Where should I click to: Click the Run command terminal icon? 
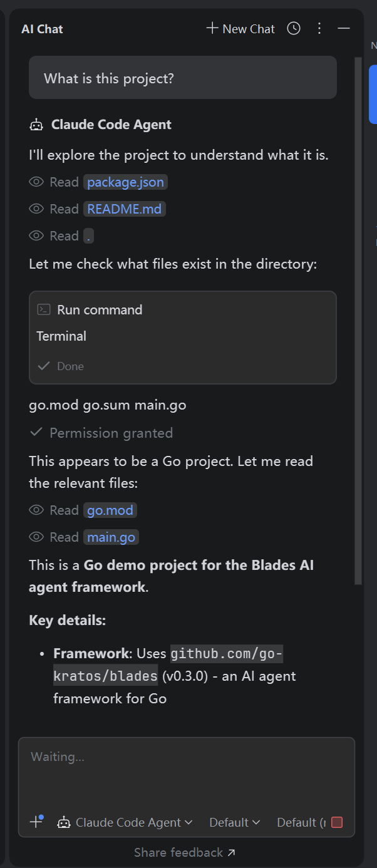[44, 309]
